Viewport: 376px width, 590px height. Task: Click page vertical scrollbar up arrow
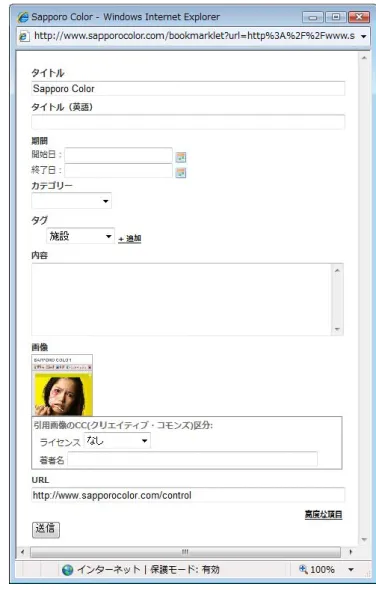[364, 58]
